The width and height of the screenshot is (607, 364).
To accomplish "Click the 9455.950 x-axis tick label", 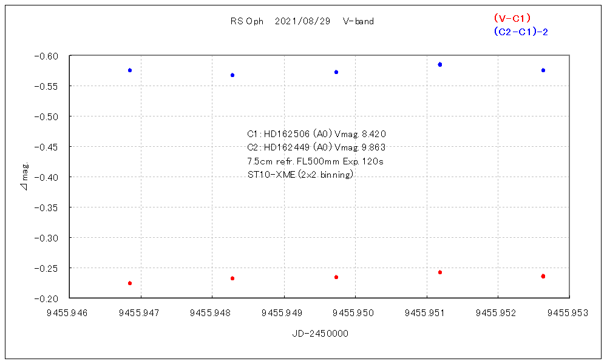I will 355,312.
